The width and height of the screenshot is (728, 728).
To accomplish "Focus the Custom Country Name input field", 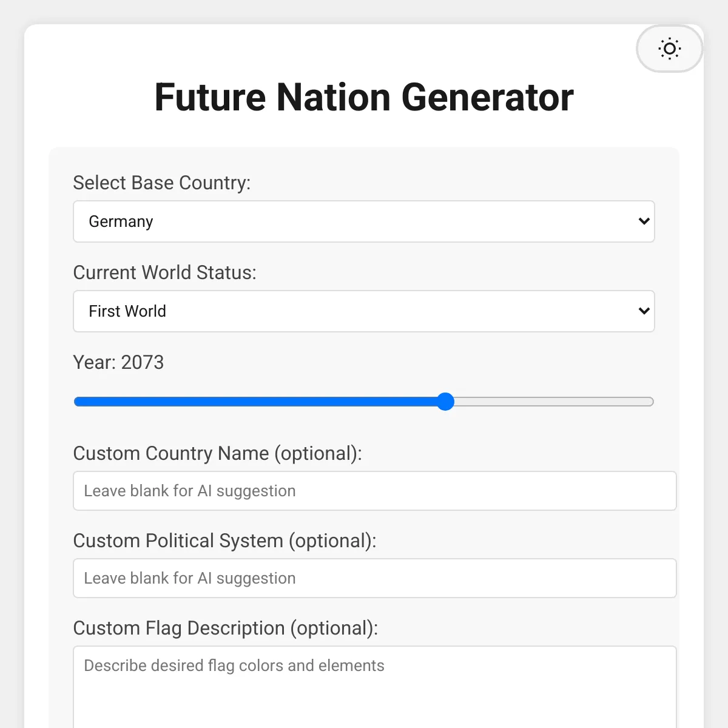I will (375, 491).
